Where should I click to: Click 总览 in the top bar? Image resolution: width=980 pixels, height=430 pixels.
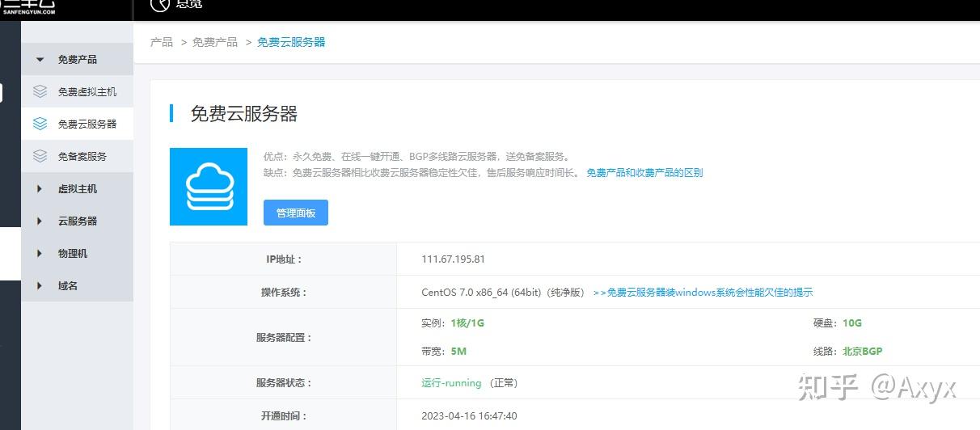[x=189, y=5]
